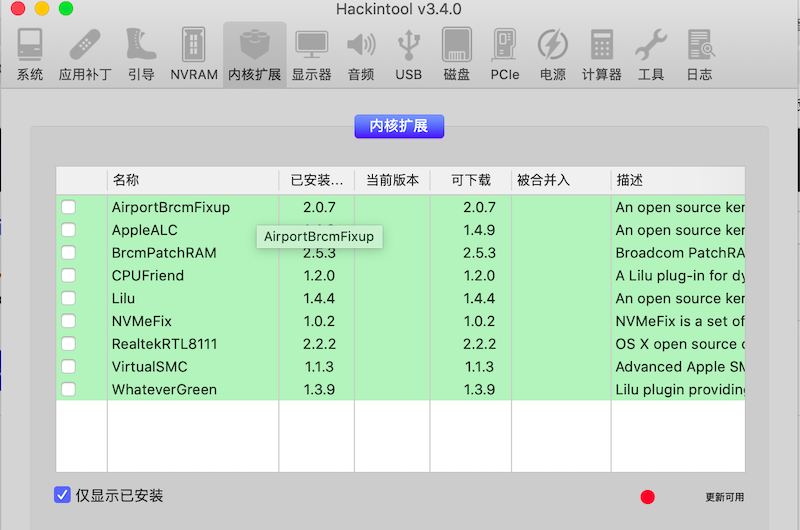Sort by the 已安装 column header
This screenshot has width=800, height=530.
pyautogui.click(x=316, y=180)
